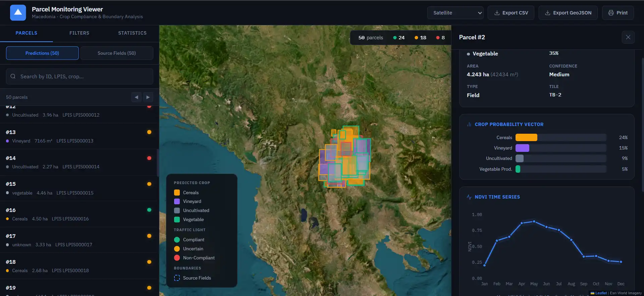
Task: Focus the search by ID, LPIS, crop field
Action: (x=79, y=76)
